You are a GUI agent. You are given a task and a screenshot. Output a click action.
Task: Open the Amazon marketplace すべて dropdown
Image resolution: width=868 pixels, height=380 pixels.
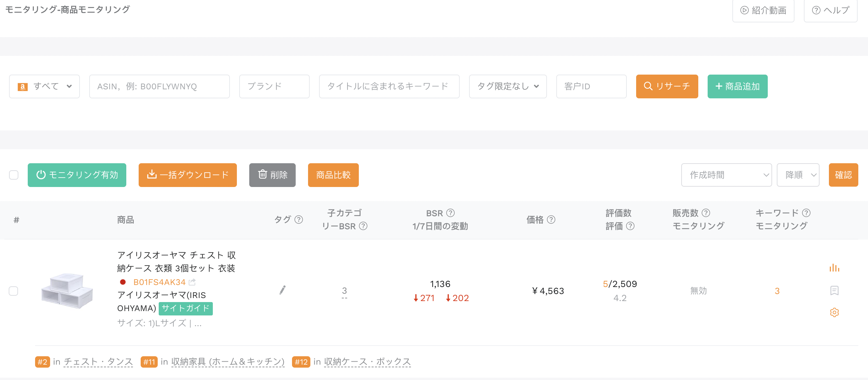pos(44,86)
